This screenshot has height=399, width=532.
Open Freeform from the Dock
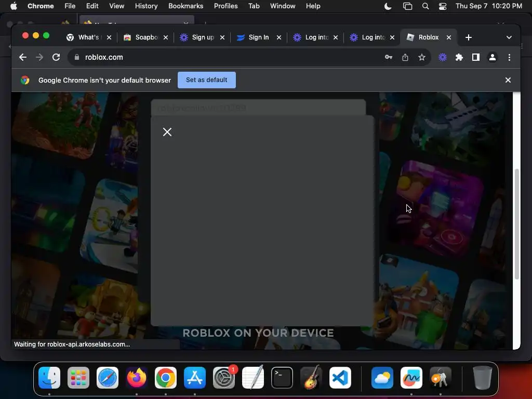point(411,378)
